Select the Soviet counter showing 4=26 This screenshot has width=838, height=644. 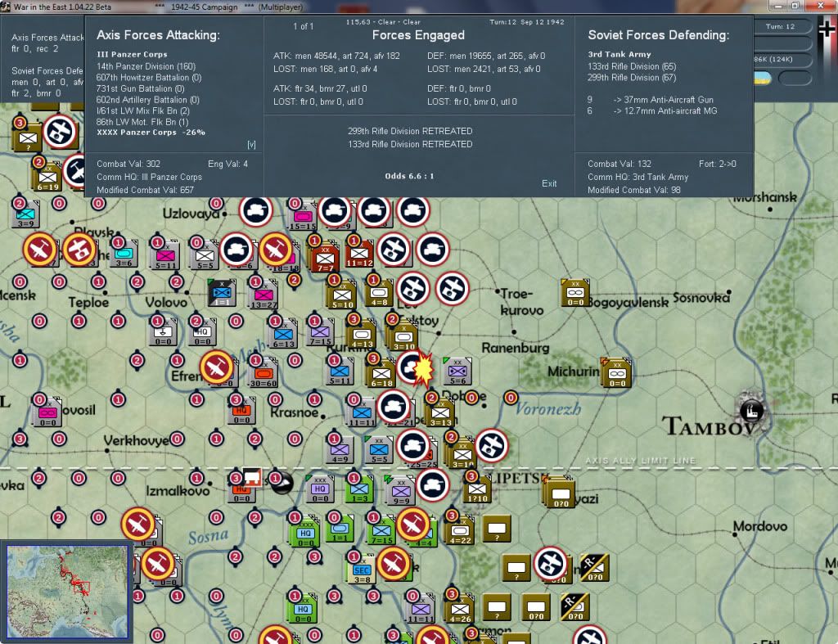460,610
